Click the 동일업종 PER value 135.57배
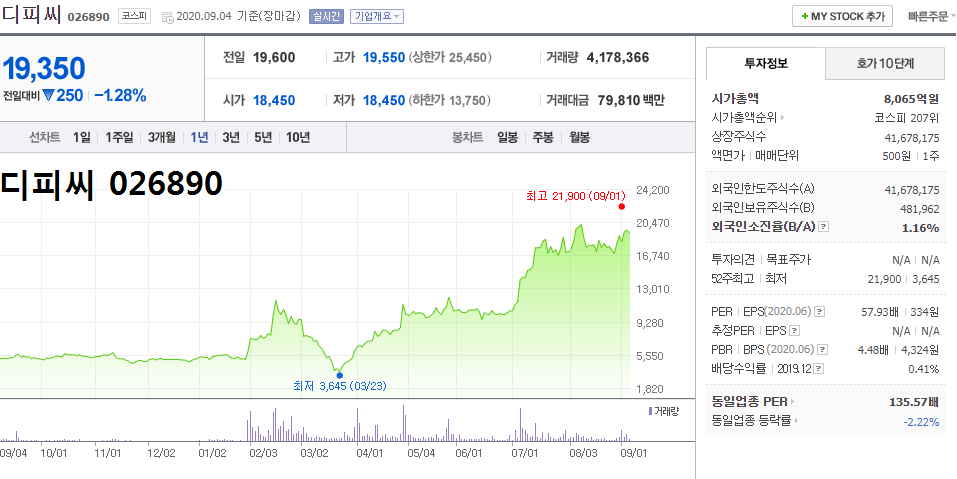The image size is (957, 479). click(x=914, y=402)
